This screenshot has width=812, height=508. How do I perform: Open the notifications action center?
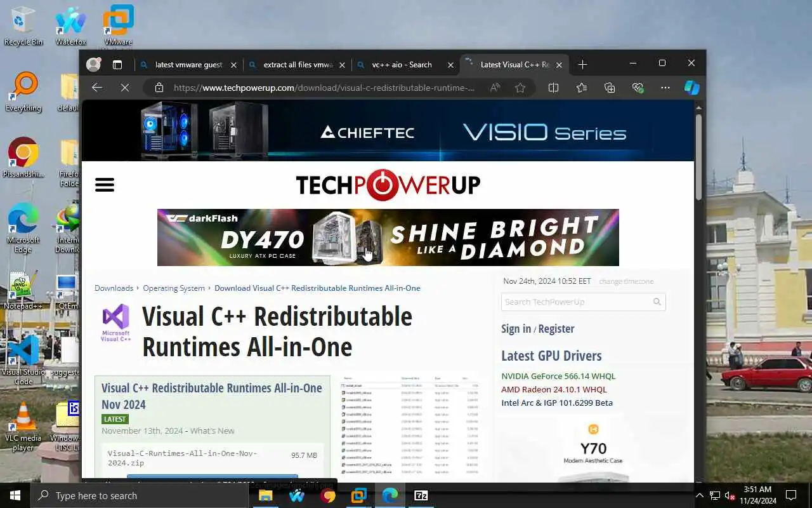(791, 495)
